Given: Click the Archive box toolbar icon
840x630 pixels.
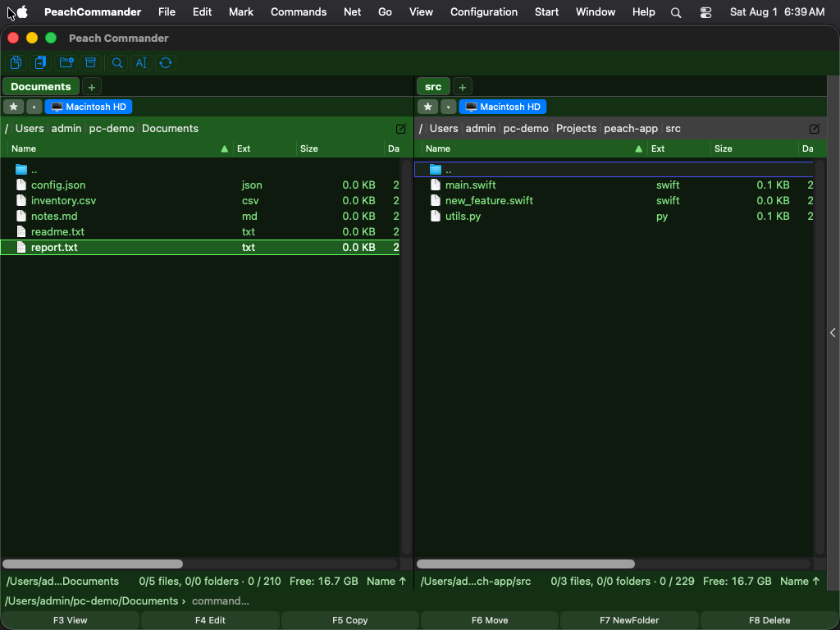Looking at the screenshot, I should [x=90, y=62].
